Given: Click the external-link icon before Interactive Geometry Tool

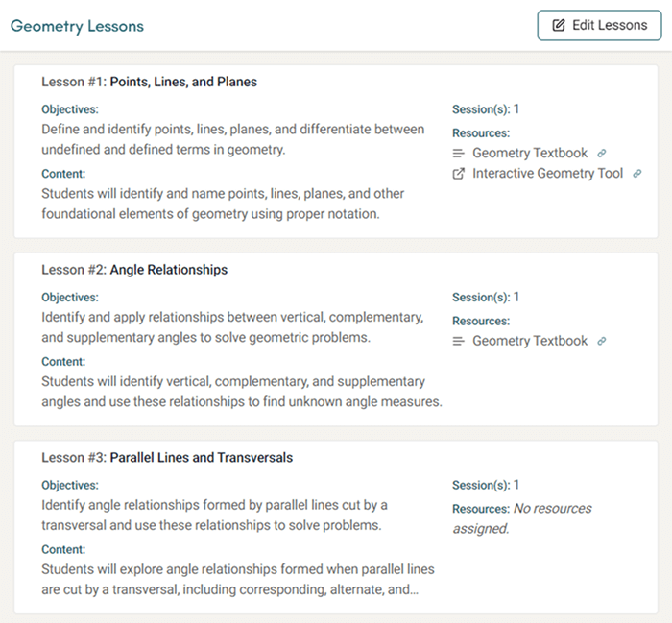Looking at the screenshot, I should 459,174.
